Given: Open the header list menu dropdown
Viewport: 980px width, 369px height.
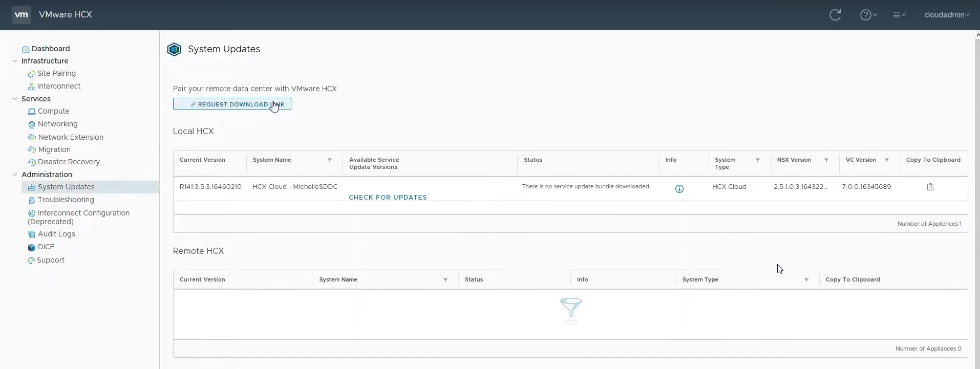Looking at the screenshot, I should tap(900, 15).
